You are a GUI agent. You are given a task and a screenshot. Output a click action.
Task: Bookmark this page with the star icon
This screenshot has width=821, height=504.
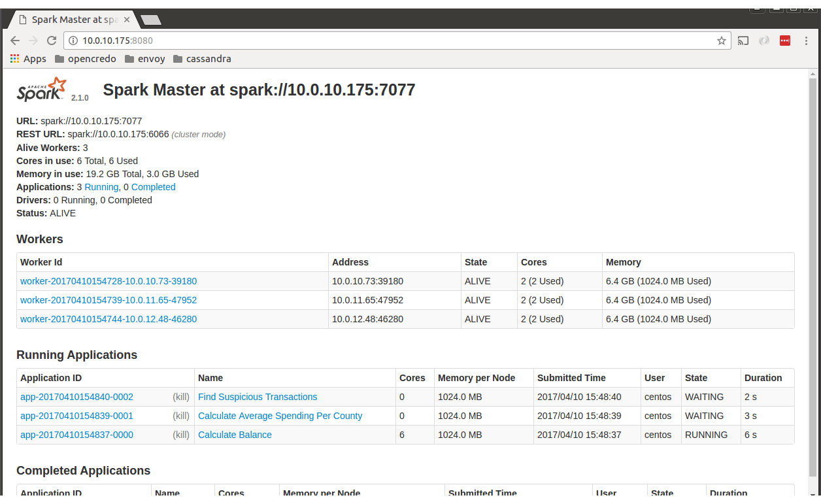pos(722,41)
